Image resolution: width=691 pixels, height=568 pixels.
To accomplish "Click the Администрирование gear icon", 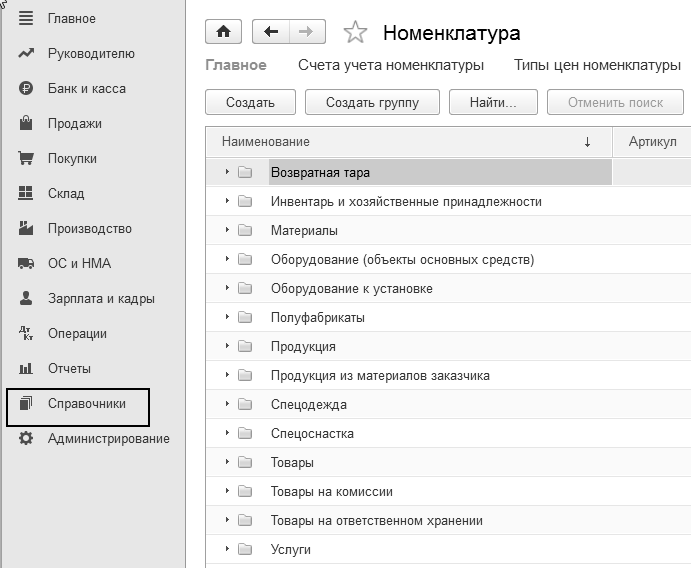I will (26, 439).
